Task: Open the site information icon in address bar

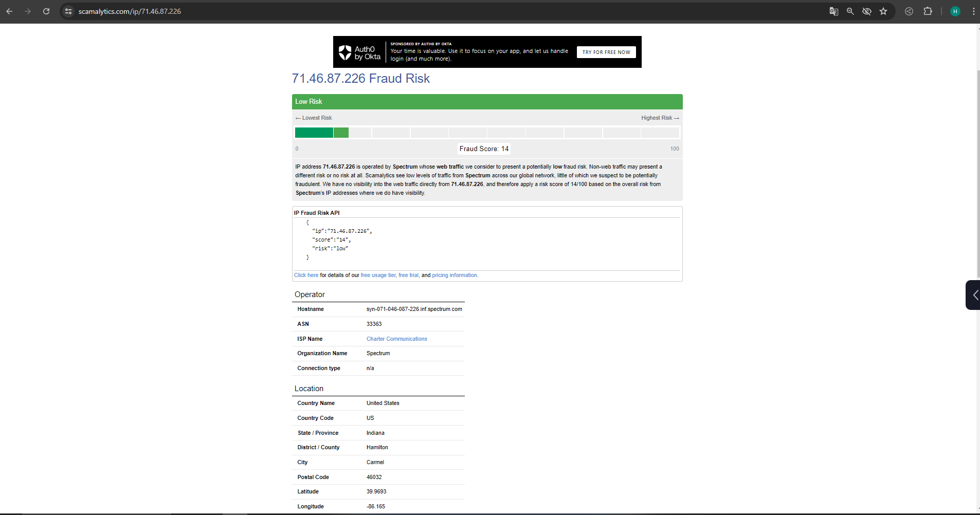Action: click(68, 11)
